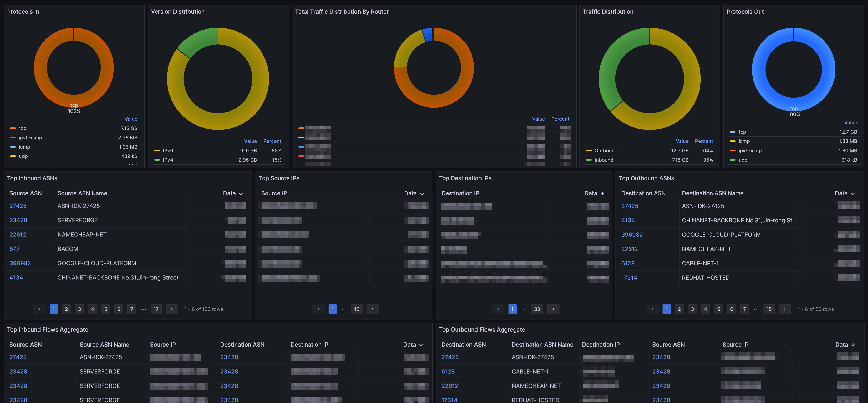Viewport: 868px width, 403px height.
Task: Click udp yellow color swatch in Protocols In
Action: pos(13,156)
